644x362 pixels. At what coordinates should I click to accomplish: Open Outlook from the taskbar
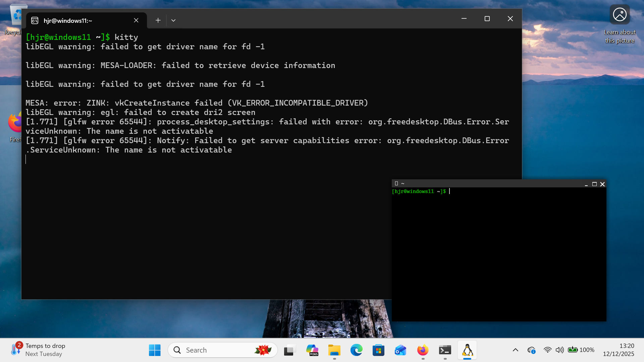coord(400,350)
